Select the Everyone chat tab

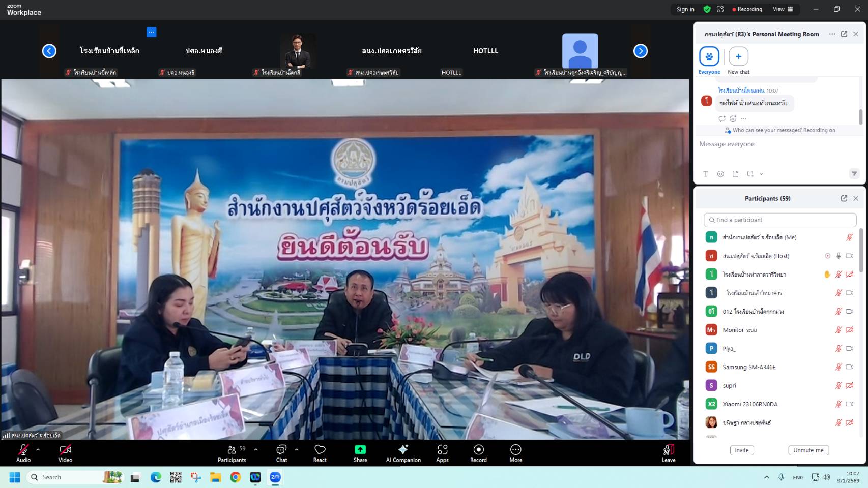pyautogui.click(x=709, y=56)
